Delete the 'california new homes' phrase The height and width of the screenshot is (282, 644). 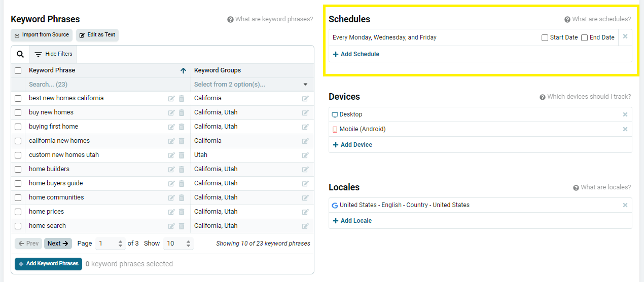point(182,141)
